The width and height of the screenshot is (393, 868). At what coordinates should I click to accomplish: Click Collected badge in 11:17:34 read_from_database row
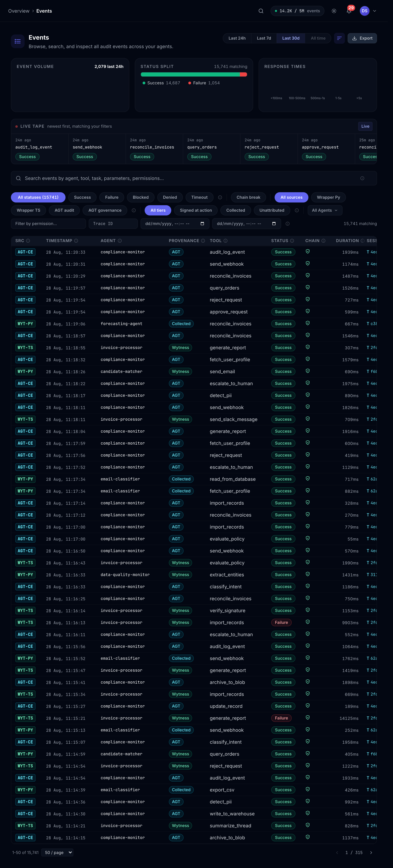tap(181, 479)
